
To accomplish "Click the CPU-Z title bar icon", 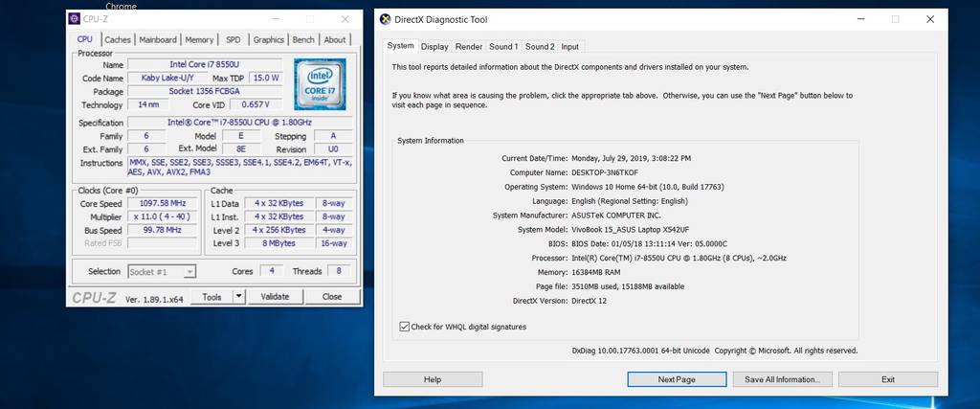I will pyautogui.click(x=76, y=18).
